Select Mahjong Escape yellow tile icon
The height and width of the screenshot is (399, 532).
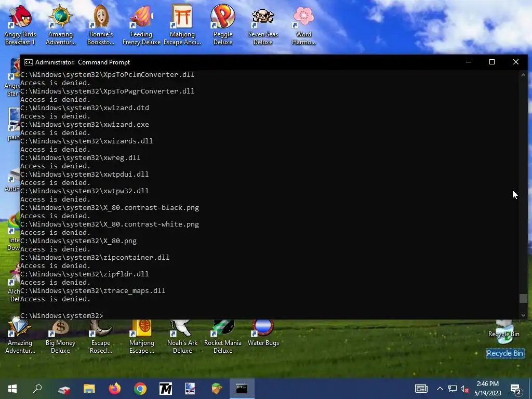(x=141, y=337)
